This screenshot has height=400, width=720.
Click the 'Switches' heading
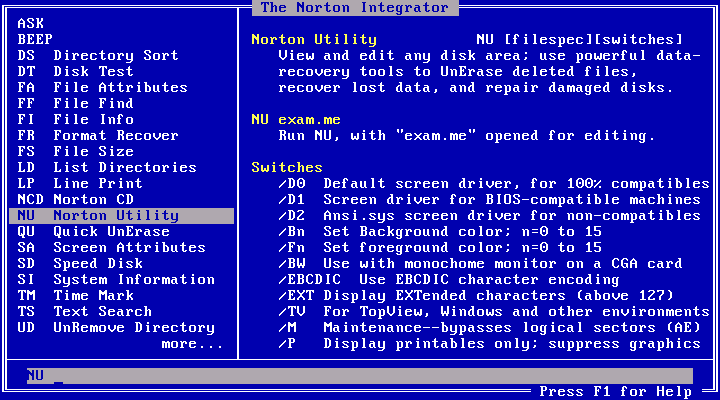point(287,168)
